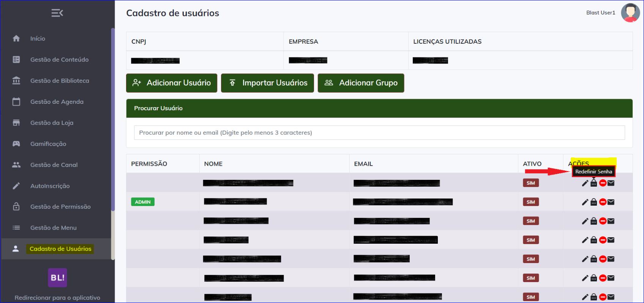
Task: Collapse the sidebar with the hamburger icon
Action: tap(57, 13)
